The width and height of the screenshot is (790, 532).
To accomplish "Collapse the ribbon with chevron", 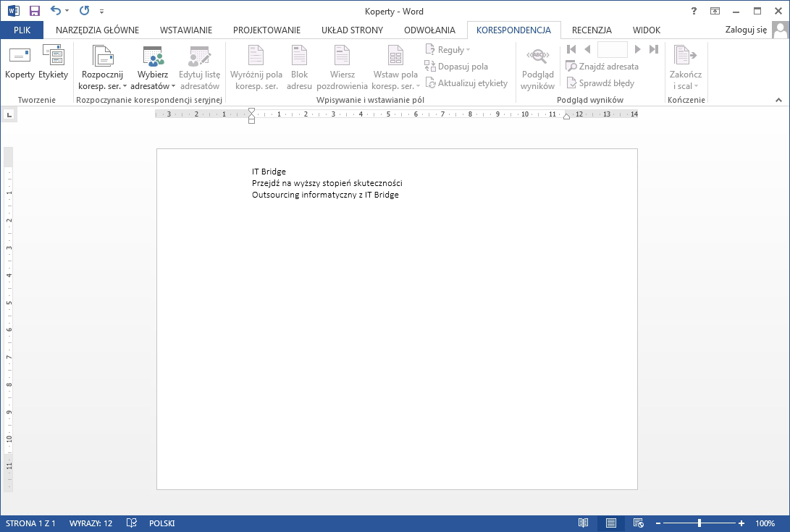I will pyautogui.click(x=778, y=101).
